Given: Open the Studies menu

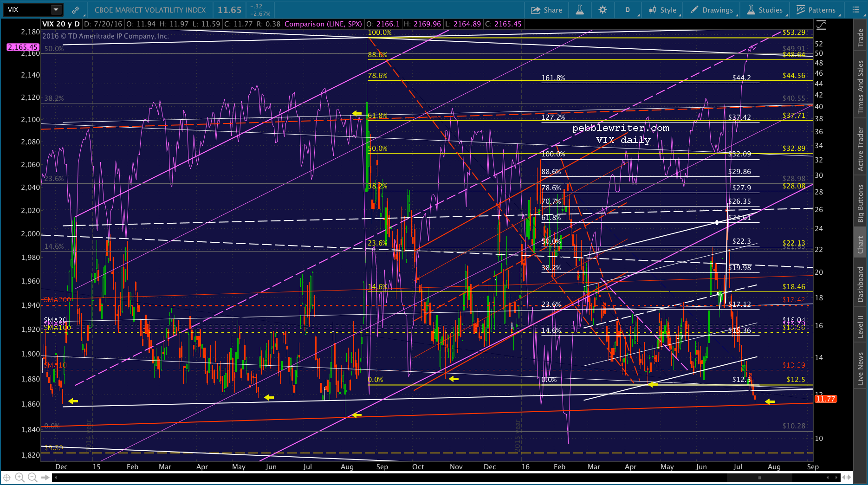Looking at the screenshot, I should [765, 10].
